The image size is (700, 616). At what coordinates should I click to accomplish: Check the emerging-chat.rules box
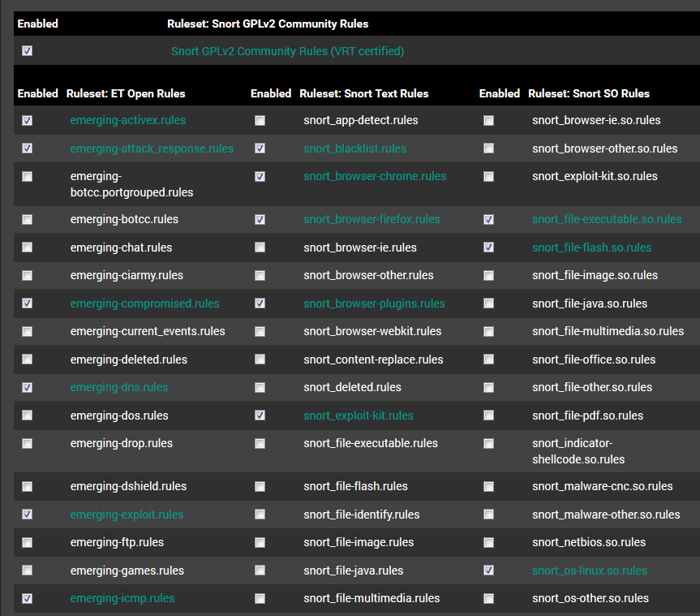point(28,248)
